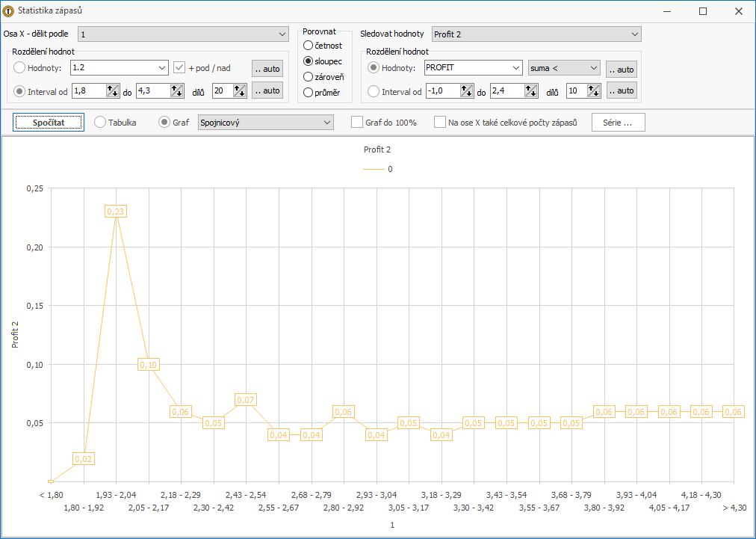Screen dimensions: 756x539
Task: Click the spinner arrows on the -1,0 field
Action: tap(467, 90)
